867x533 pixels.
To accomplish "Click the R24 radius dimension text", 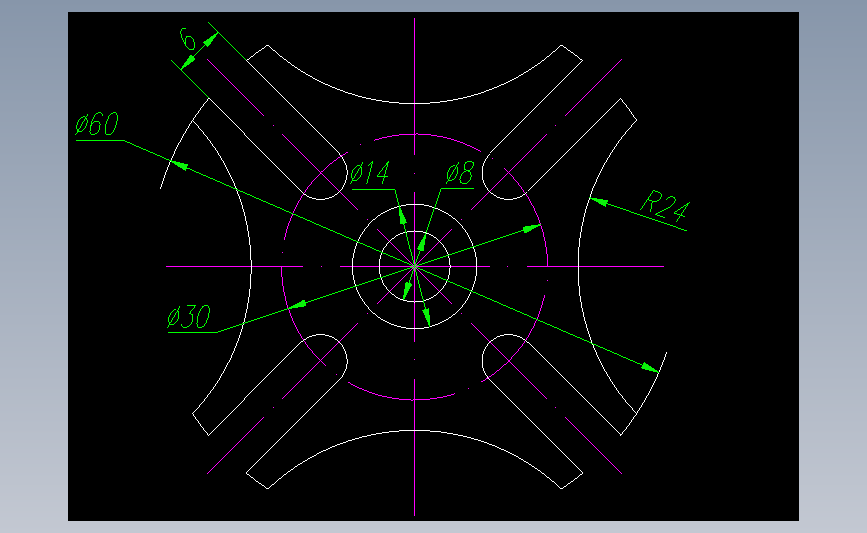I will tap(665, 206).
